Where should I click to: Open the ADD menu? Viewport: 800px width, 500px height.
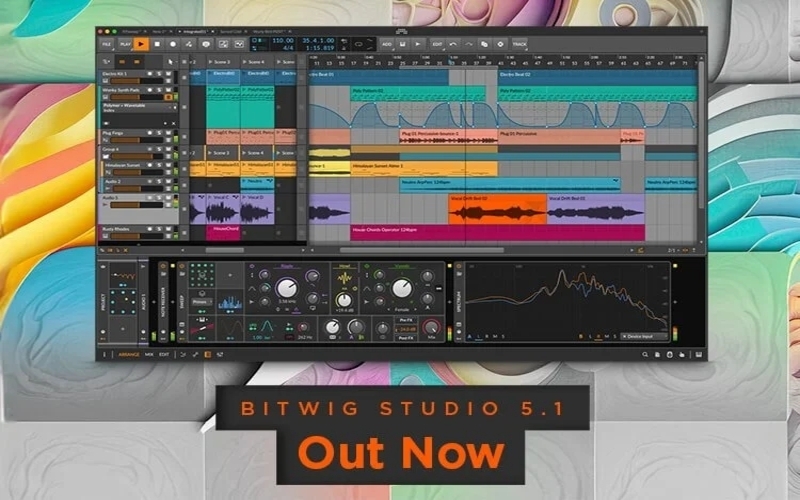click(x=387, y=44)
